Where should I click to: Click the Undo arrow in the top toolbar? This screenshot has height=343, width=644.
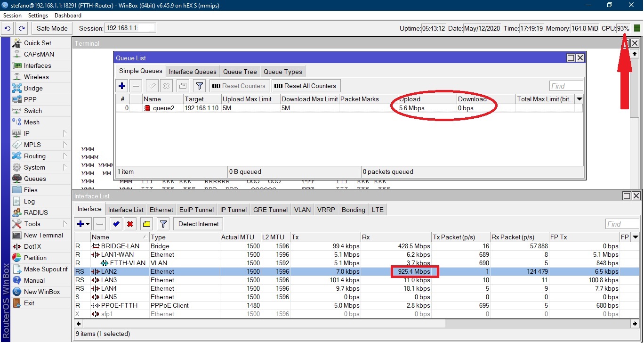click(8, 28)
